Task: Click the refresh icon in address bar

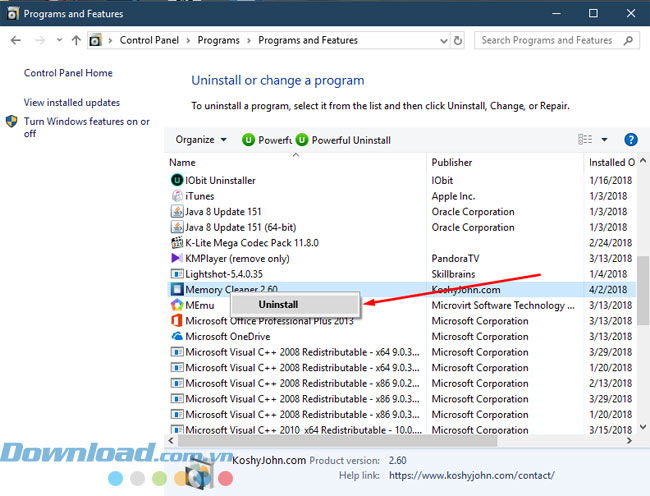Action: click(458, 41)
